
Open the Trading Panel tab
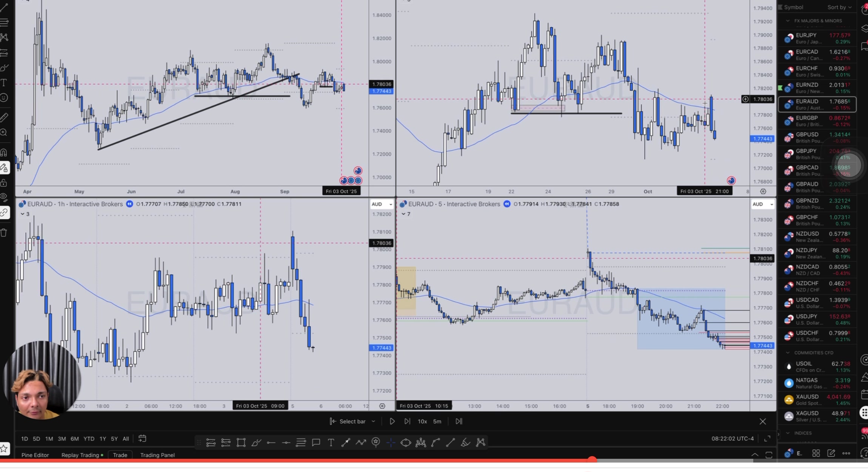tap(157, 455)
